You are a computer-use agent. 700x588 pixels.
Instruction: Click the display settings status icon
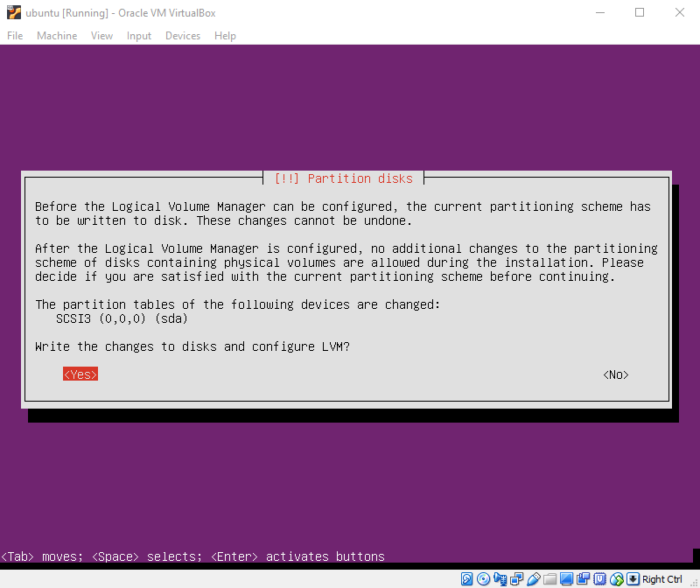[565, 578]
